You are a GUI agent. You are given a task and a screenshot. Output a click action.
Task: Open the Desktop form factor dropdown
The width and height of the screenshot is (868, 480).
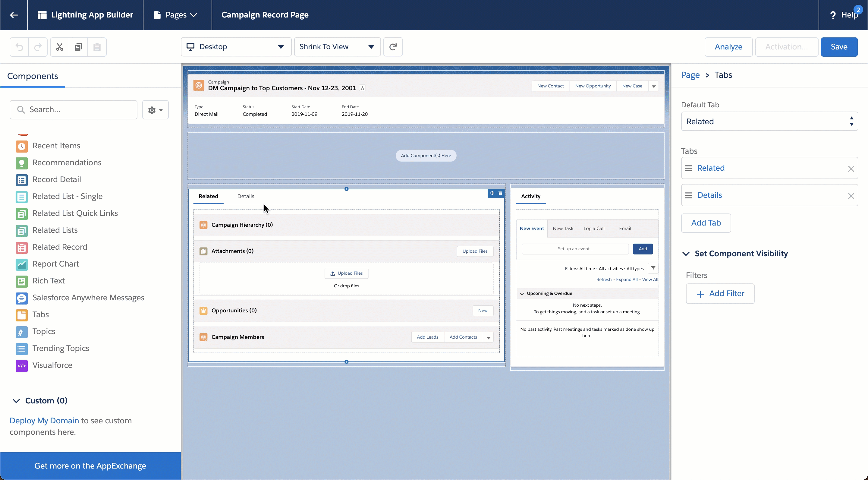pyautogui.click(x=236, y=47)
